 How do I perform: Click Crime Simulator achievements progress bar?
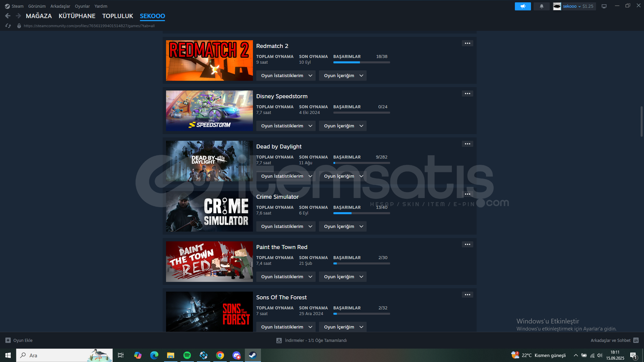tap(362, 213)
